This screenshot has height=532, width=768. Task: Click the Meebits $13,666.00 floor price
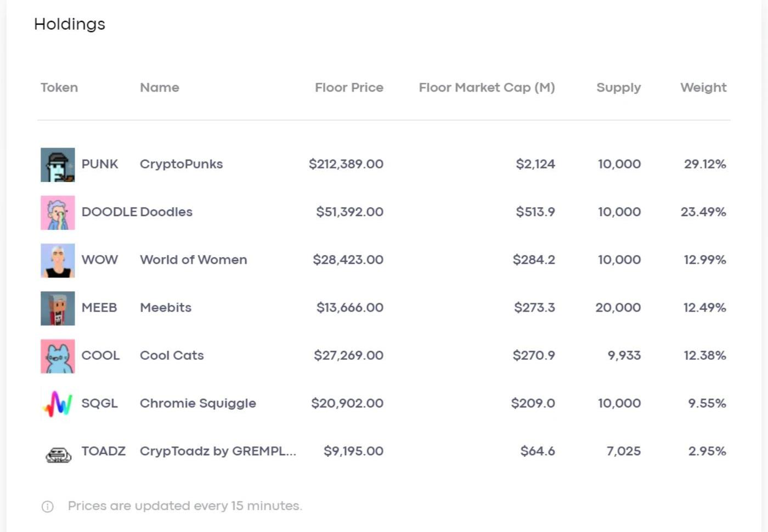tap(349, 308)
